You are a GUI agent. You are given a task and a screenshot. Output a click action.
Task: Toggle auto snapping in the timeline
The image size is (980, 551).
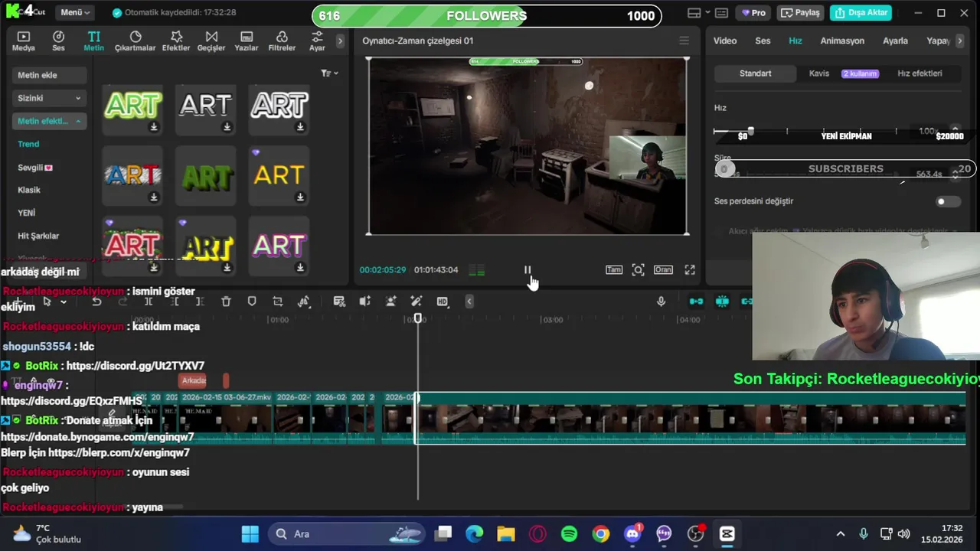coord(722,302)
